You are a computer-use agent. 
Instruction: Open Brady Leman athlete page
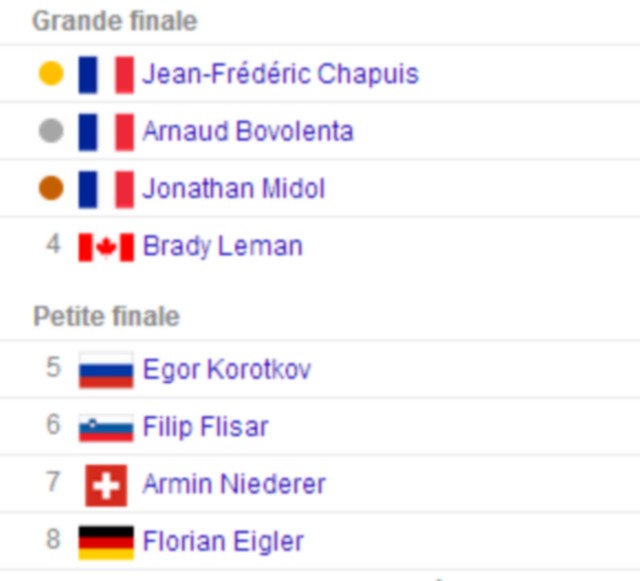click(x=222, y=246)
